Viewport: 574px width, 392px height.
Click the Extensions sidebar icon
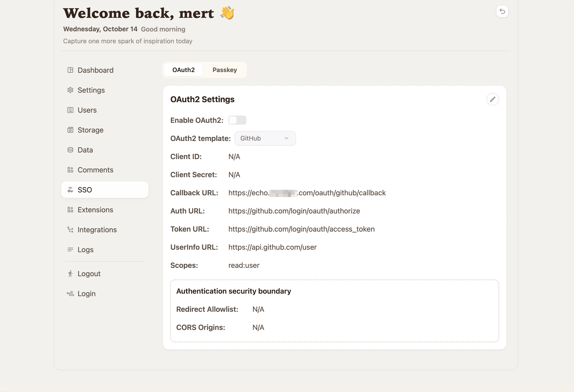click(70, 210)
